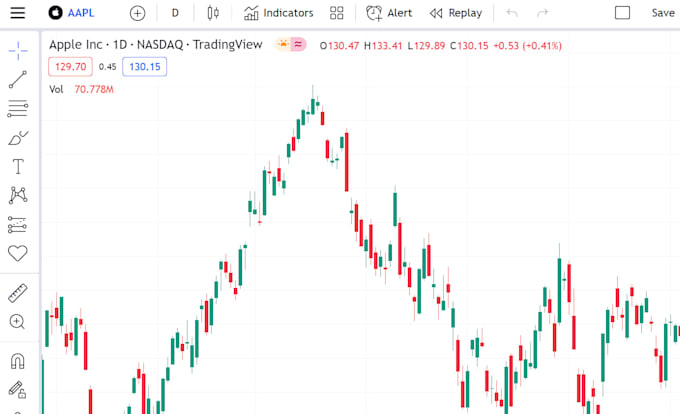The image size is (680, 414).
Task: Click the 70.778M volume value
Action: pos(94,89)
